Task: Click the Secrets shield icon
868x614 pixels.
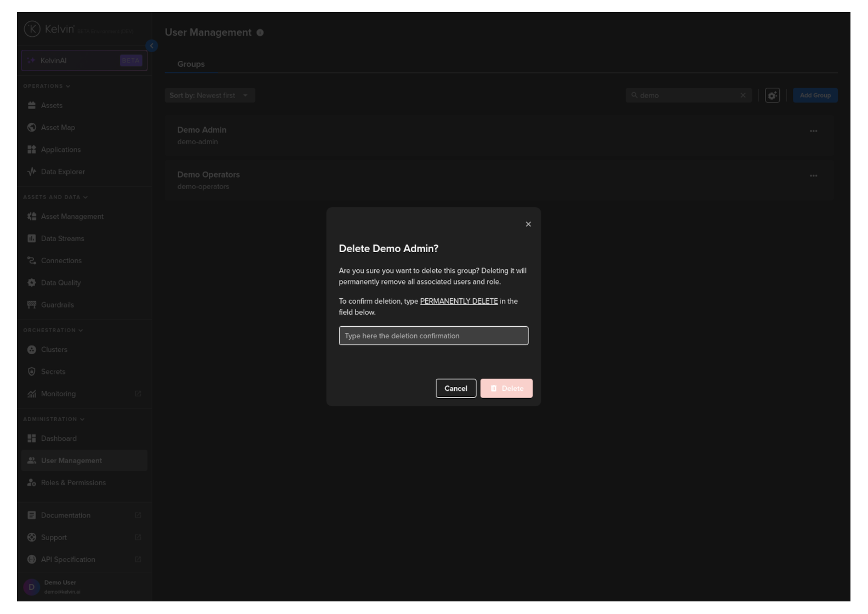Action: tap(32, 372)
